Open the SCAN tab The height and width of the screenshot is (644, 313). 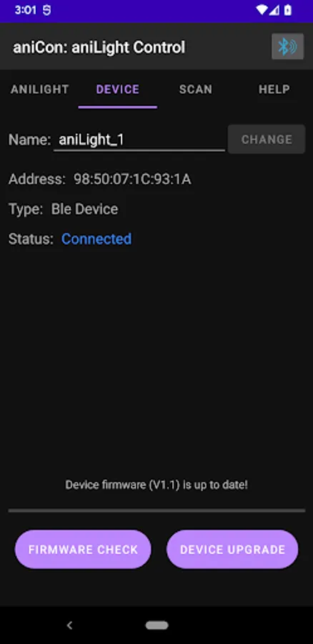click(x=196, y=89)
